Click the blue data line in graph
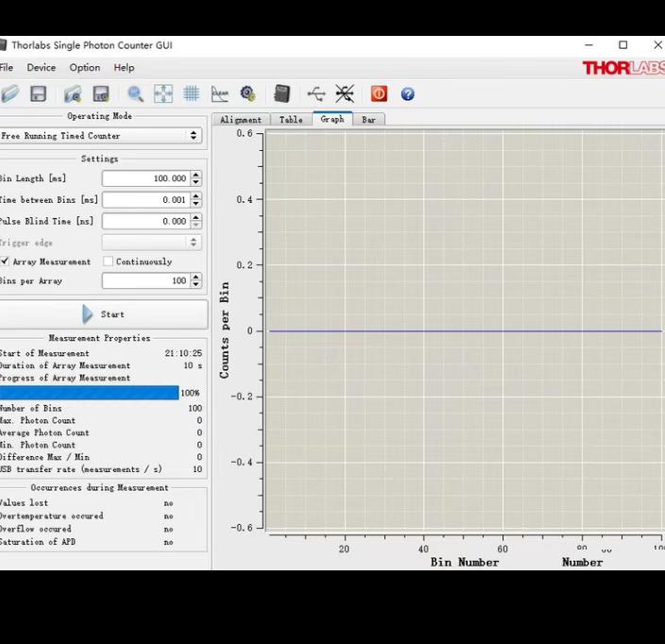Image resolution: width=665 pixels, height=644 pixels. point(466,330)
